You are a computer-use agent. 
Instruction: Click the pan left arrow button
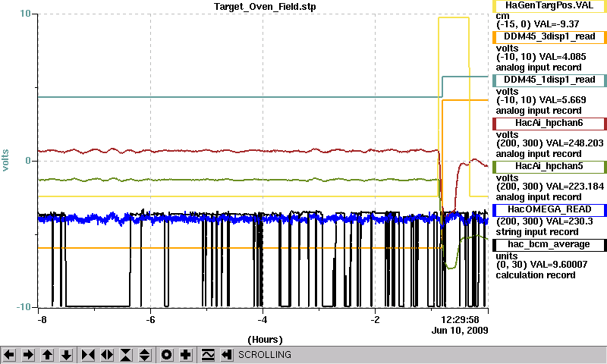(9, 355)
